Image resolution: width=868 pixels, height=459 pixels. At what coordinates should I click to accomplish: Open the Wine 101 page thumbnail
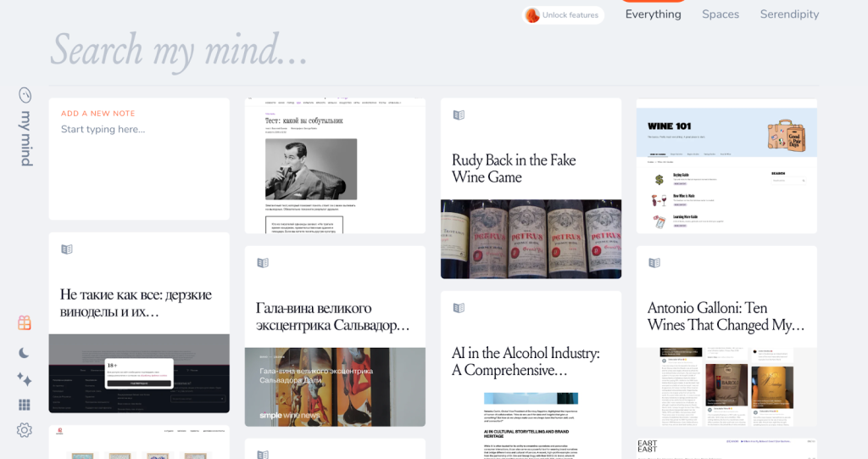point(726,166)
